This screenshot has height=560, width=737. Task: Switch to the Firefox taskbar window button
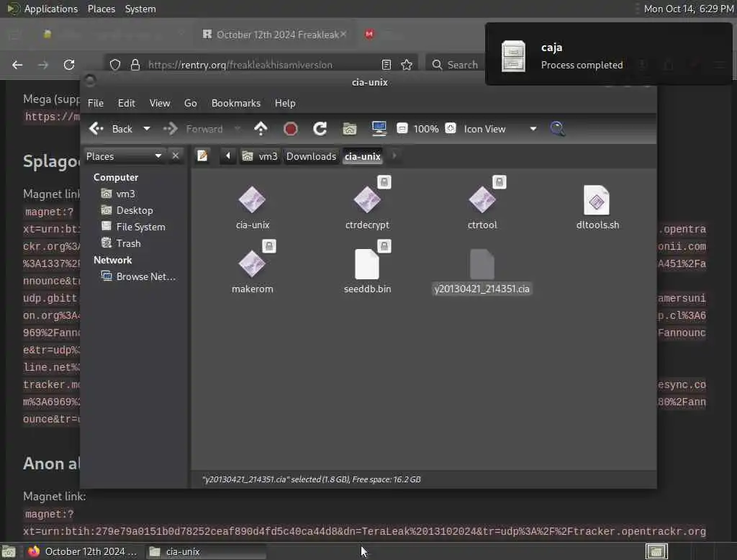(82, 551)
